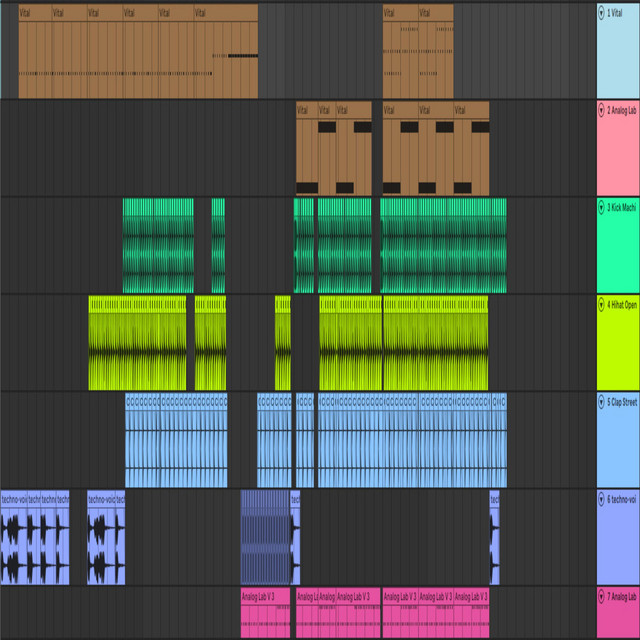Select the pink 2 Analog Lab track header
This screenshot has width=640, height=640.
[x=618, y=148]
